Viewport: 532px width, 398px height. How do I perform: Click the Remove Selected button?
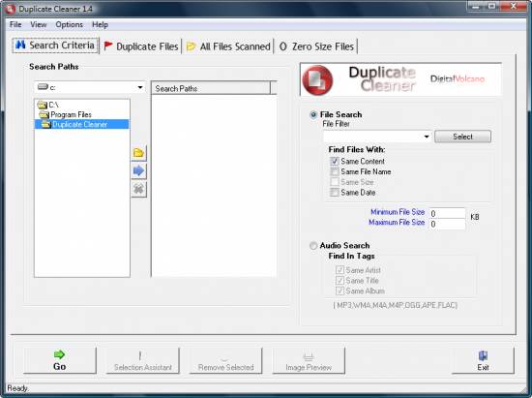coord(225,360)
